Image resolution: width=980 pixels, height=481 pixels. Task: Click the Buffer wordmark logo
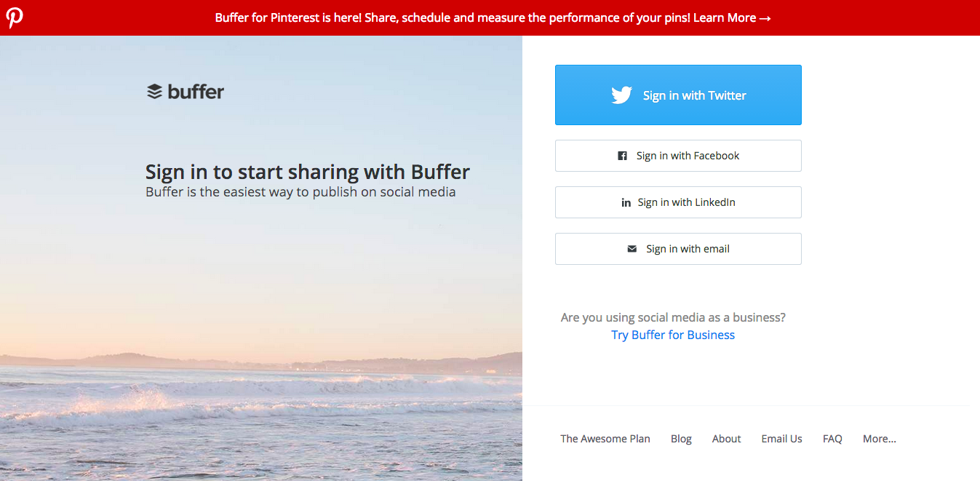(195, 92)
